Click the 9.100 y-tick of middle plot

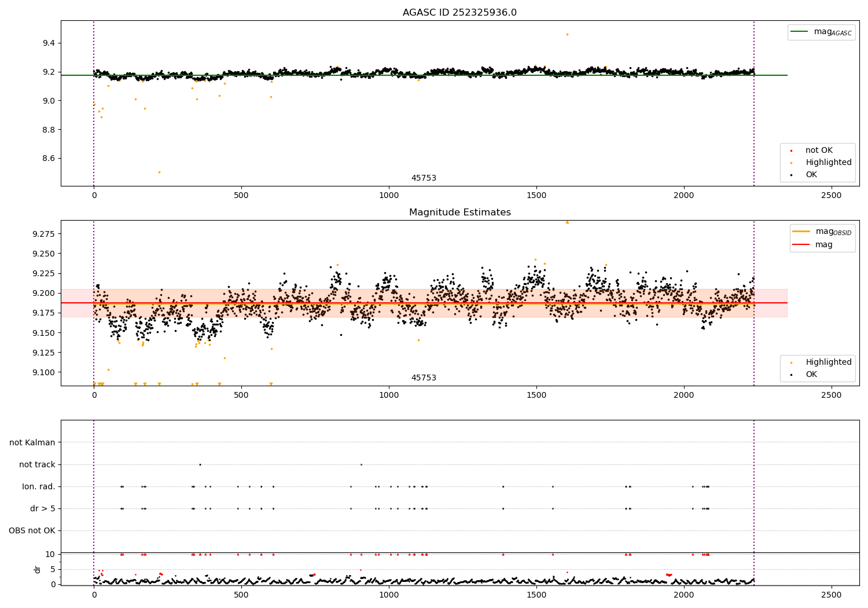point(44,372)
